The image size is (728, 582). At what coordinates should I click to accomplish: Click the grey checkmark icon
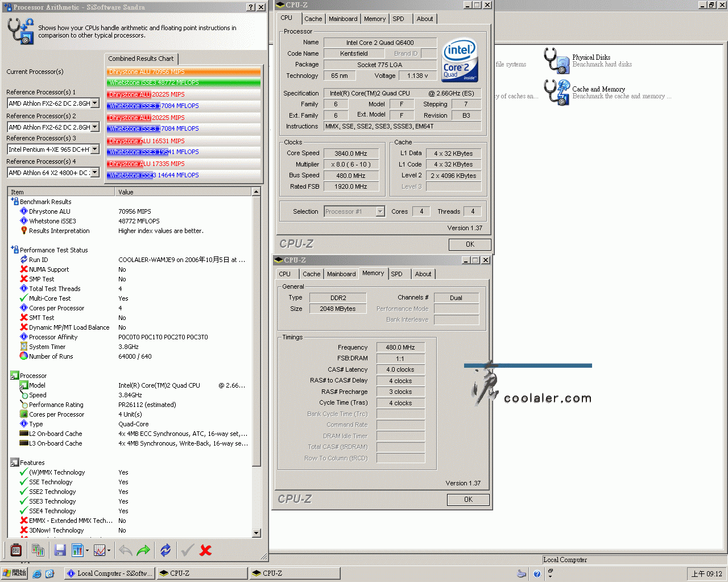coord(188,550)
